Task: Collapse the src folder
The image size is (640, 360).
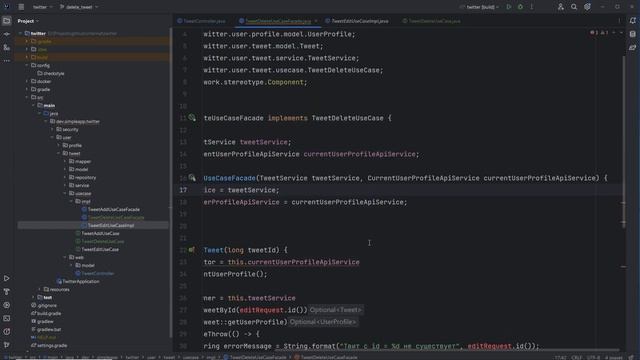Action: pos(27,98)
